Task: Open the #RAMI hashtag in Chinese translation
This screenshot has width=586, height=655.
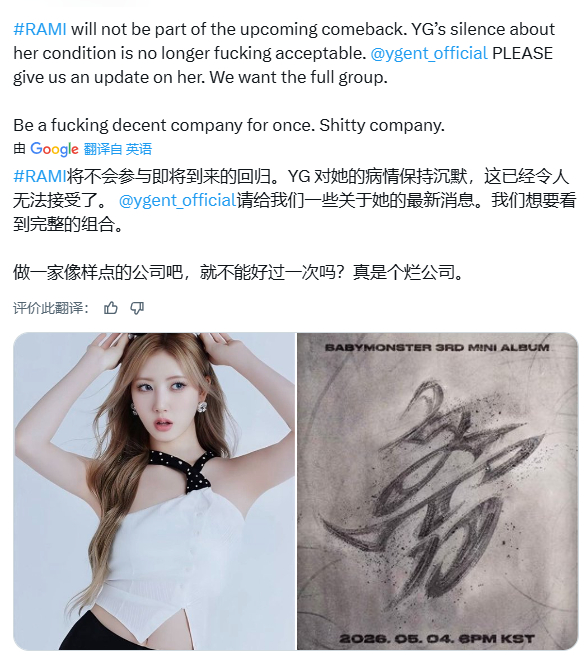Action: pyautogui.click(x=40, y=176)
